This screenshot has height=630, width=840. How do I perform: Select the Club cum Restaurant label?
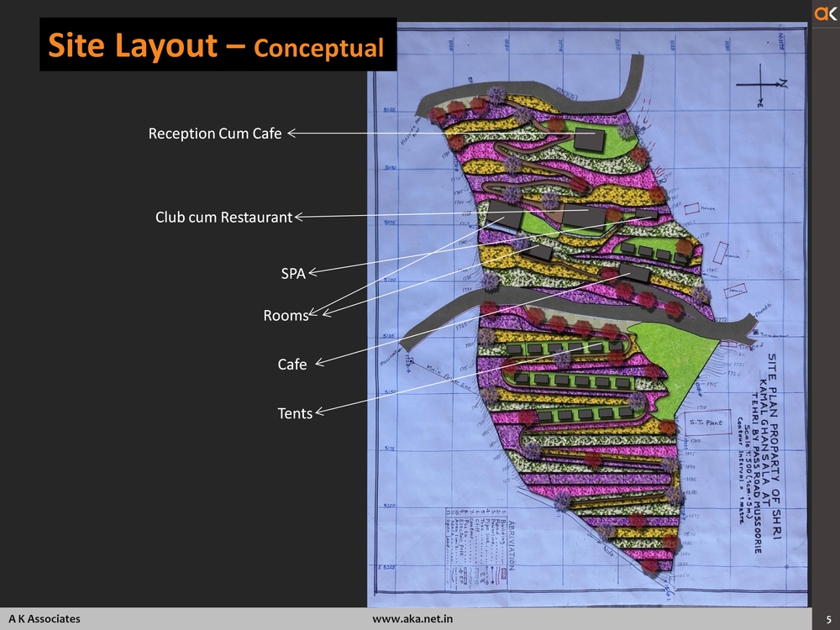pos(223,218)
